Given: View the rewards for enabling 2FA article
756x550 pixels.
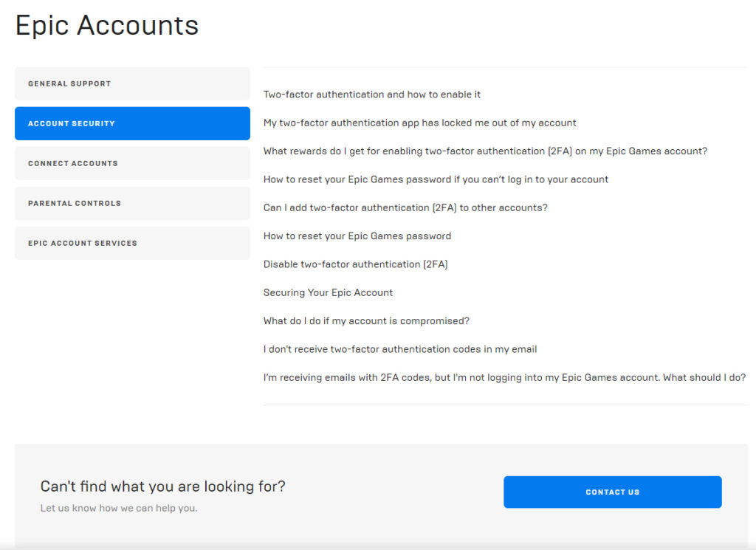Looking at the screenshot, I should click(x=485, y=151).
